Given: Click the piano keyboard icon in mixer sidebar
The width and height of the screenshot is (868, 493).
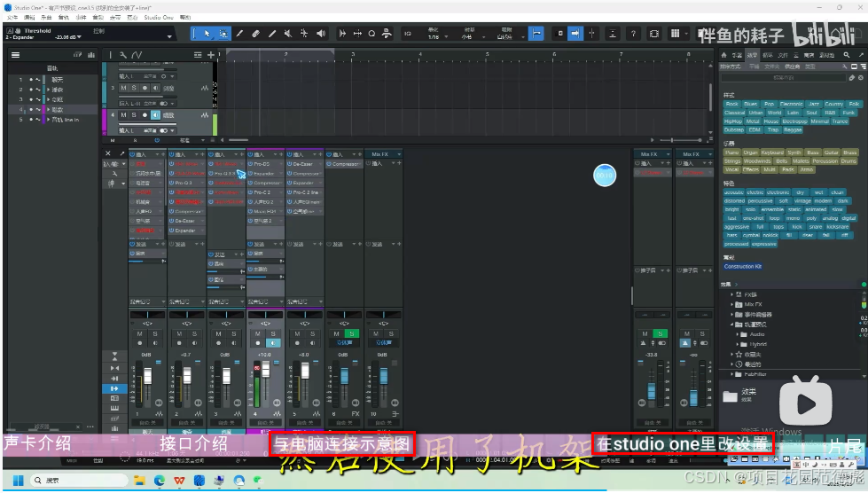Looking at the screenshot, I should click(x=114, y=409).
